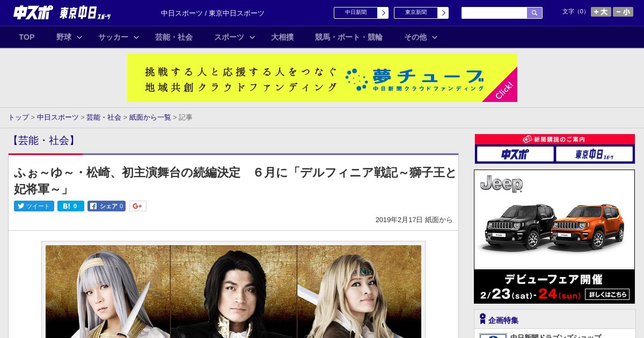Screen dimensions: 644x338
Task: Click the article's main stage photo
Action: click(233, 291)
